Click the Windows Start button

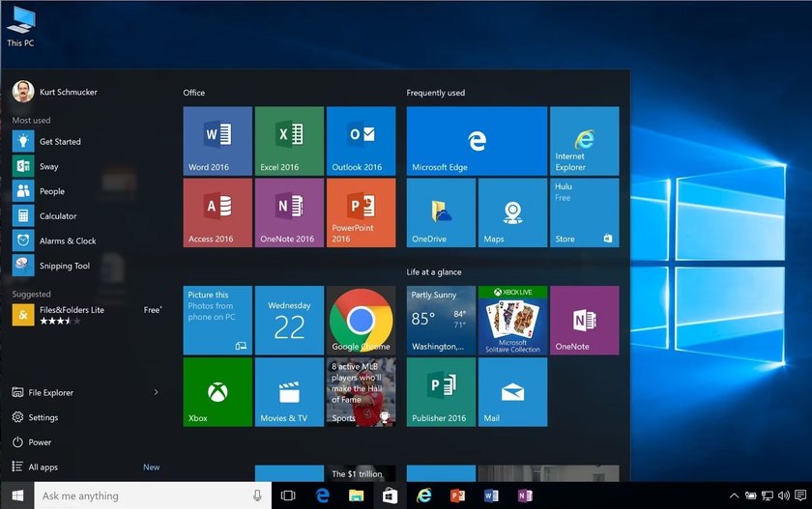click(x=17, y=495)
